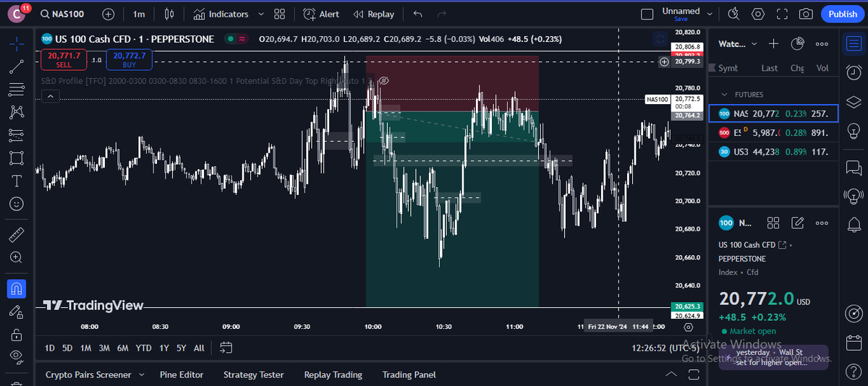Viewport: 868px width, 386px height.
Task: Change the 1m chart interval
Action: [139, 14]
